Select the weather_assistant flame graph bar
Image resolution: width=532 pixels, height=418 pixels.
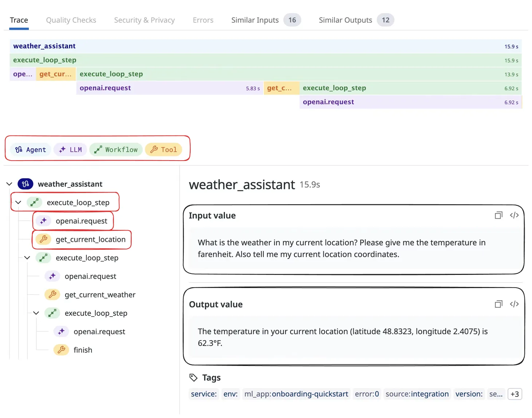point(266,46)
